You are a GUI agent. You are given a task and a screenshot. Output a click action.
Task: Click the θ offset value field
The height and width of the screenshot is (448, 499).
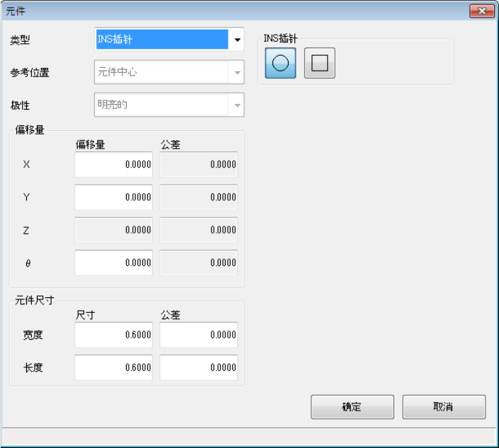(x=114, y=263)
